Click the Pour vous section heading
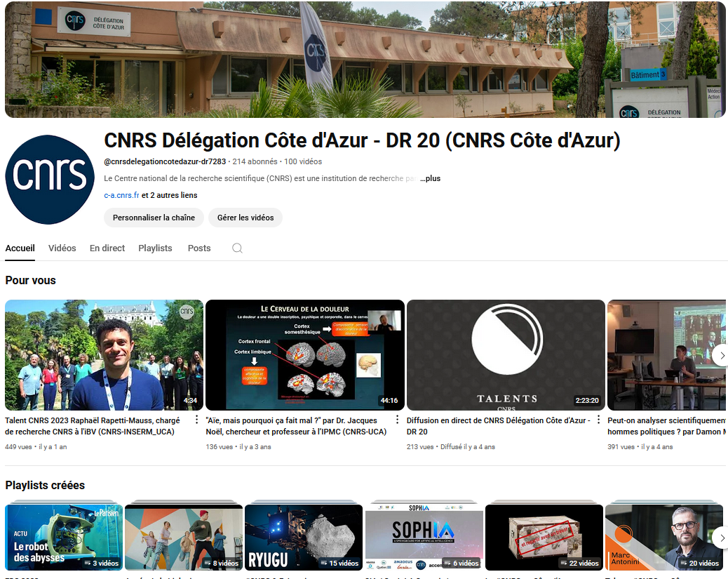This screenshot has height=579, width=728. 31,280
